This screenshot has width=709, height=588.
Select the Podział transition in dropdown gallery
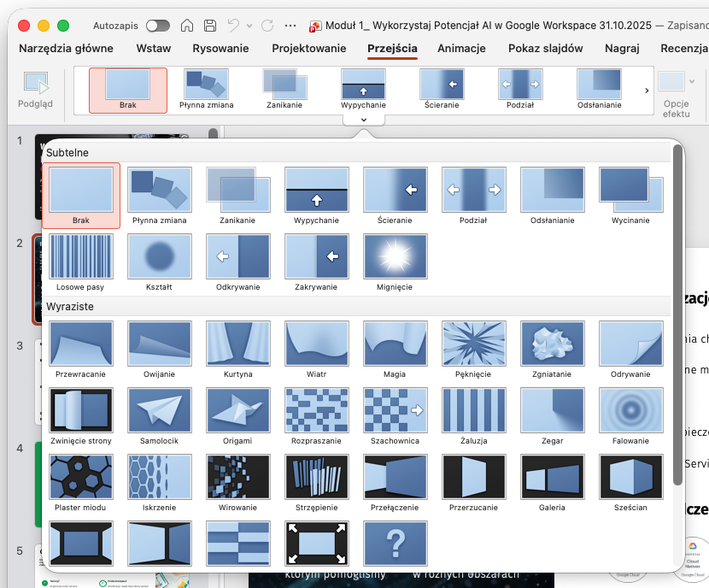[x=473, y=196]
